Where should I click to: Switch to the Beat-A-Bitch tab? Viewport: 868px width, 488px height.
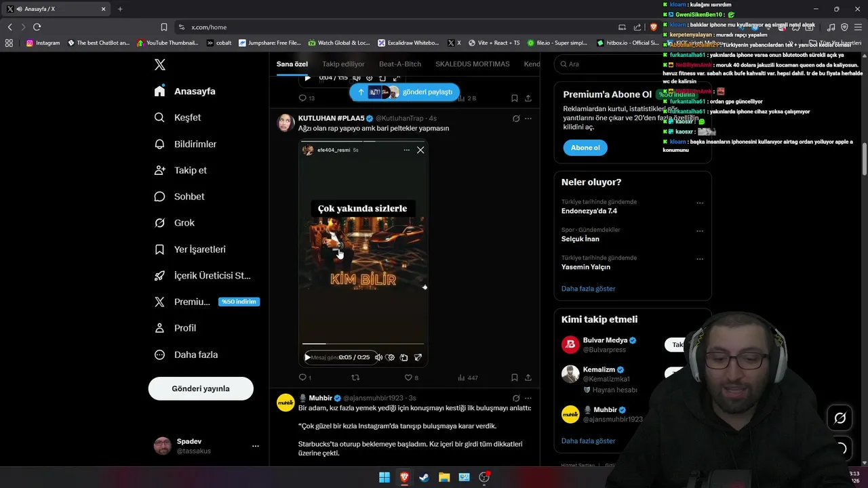(400, 64)
